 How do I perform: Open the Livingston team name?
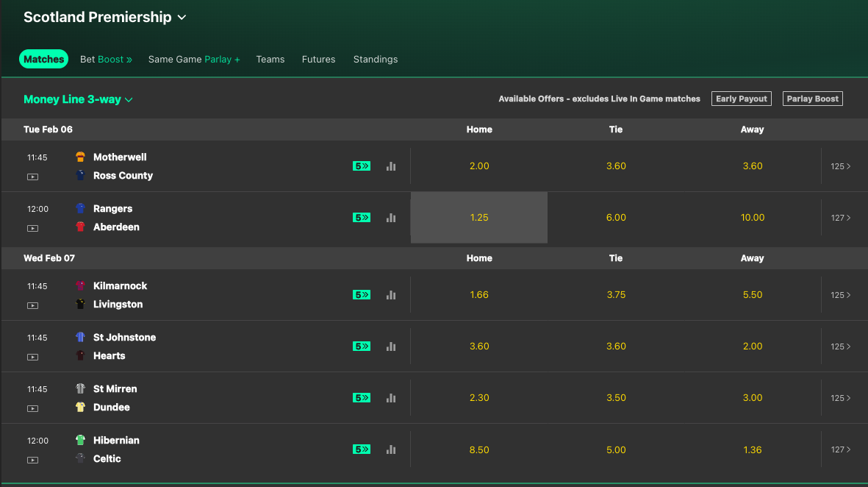(118, 304)
